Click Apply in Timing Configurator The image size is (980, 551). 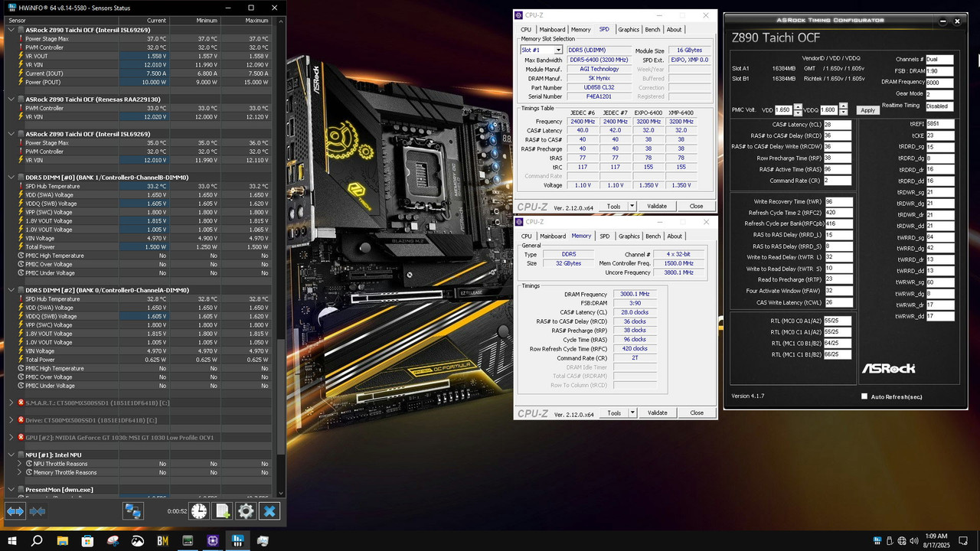point(867,110)
